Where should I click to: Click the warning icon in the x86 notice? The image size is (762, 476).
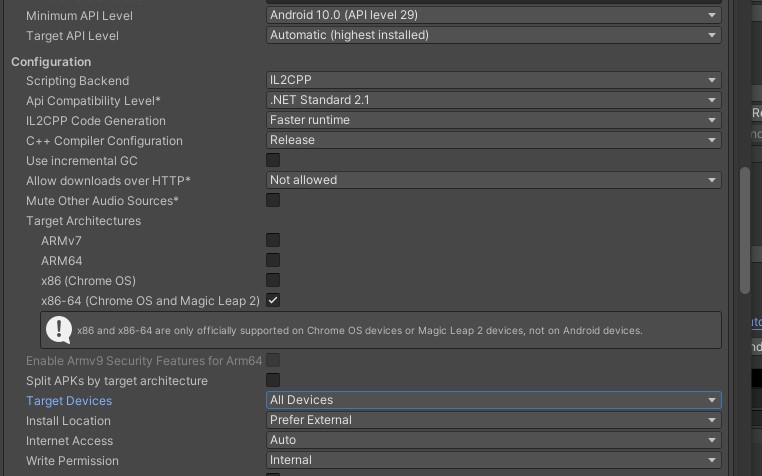tap(59, 330)
